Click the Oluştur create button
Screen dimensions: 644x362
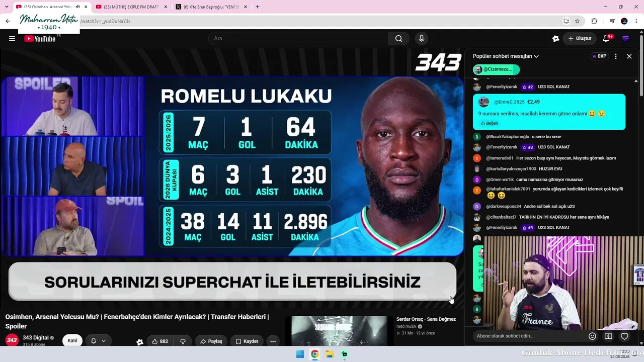580,39
